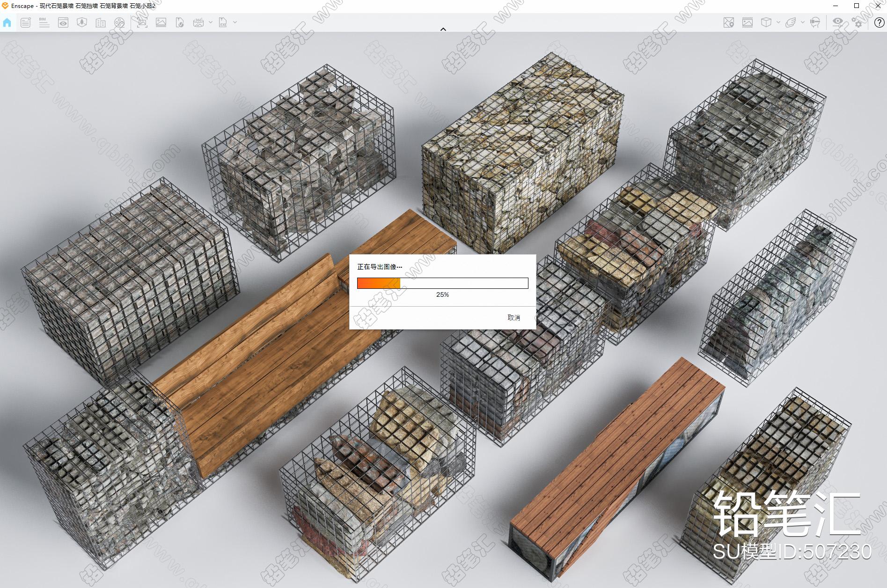Maximize the Enscape window

pyautogui.click(x=857, y=6)
